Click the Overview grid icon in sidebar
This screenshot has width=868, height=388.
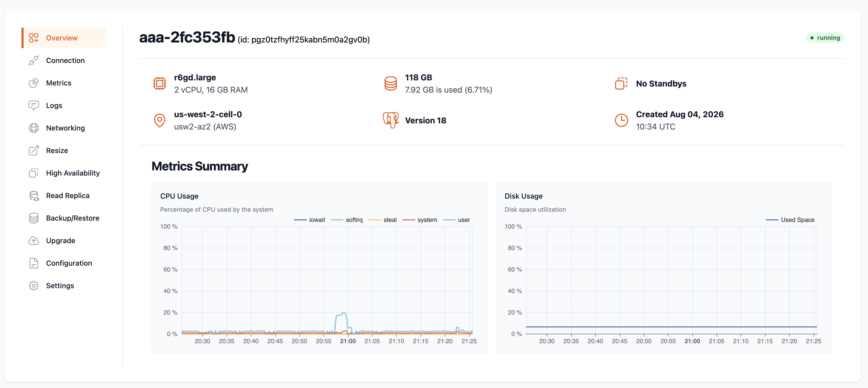click(34, 38)
